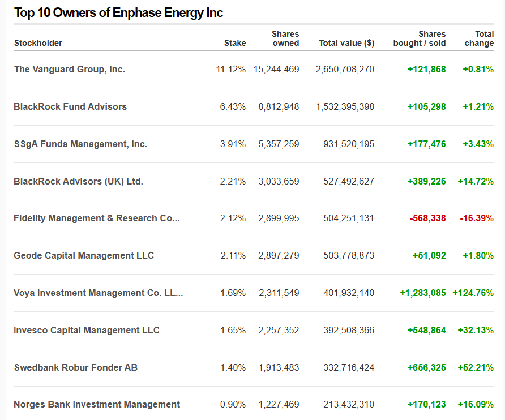The width and height of the screenshot is (505, 420).
Task: Select total change +52.21%
Action: pyautogui.click(x=476, y=367)
